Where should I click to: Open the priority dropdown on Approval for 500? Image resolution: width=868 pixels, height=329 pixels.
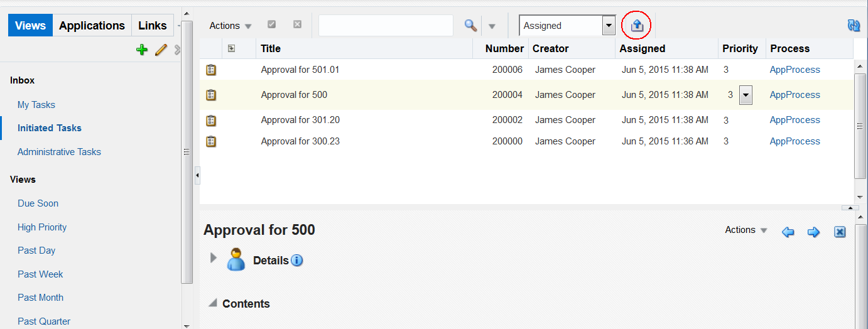(x=746, y=95)
